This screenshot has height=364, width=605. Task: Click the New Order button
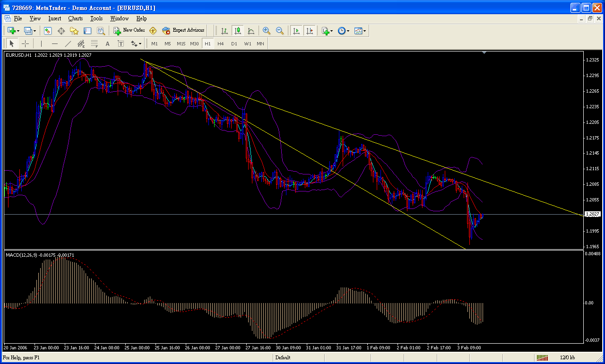coord(129,31)
